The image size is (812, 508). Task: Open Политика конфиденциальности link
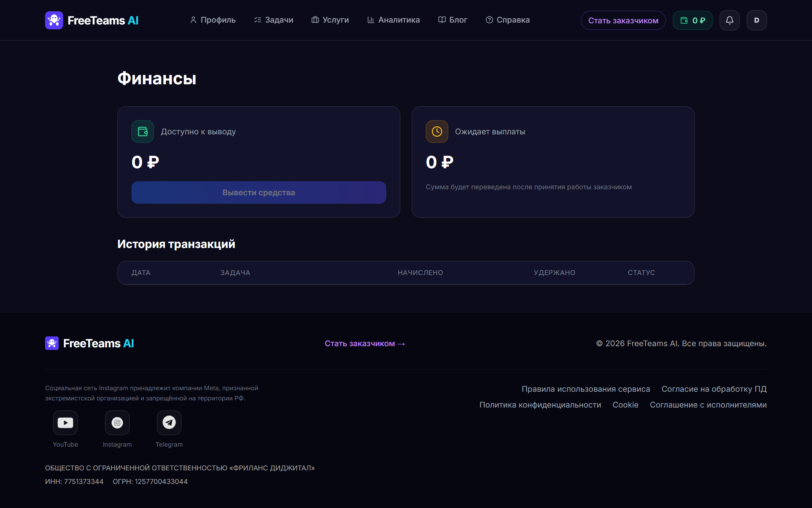pos(540,405)
